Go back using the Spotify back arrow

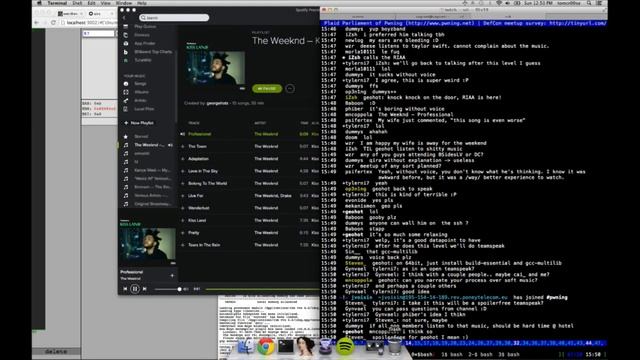(124, 18)
